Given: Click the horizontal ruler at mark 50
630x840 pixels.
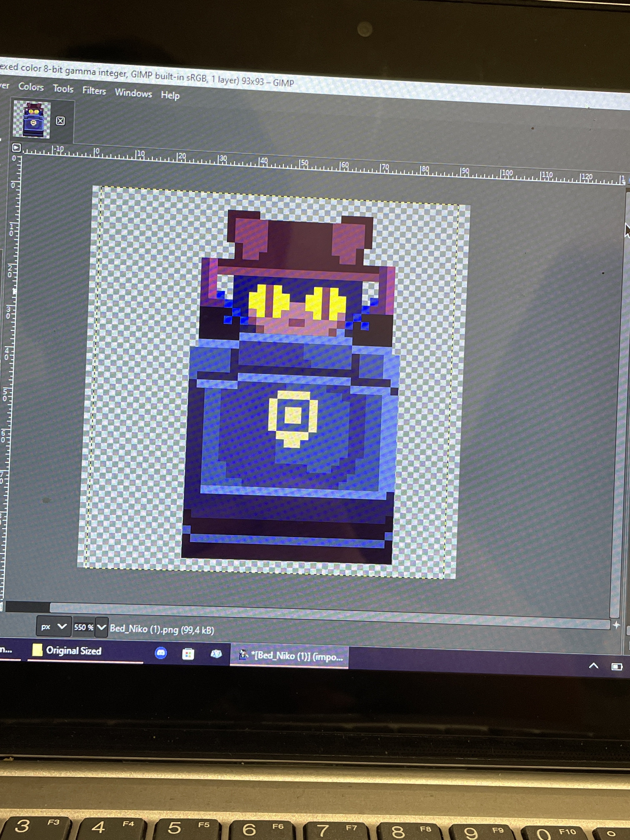Looking at the screenshot, I should (303, 164).
